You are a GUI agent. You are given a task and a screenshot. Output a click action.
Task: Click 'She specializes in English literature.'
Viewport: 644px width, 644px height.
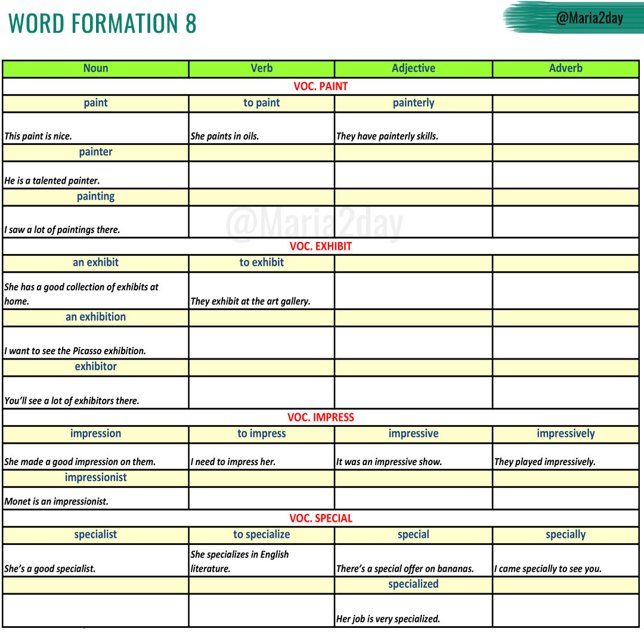tap(240, 562)
